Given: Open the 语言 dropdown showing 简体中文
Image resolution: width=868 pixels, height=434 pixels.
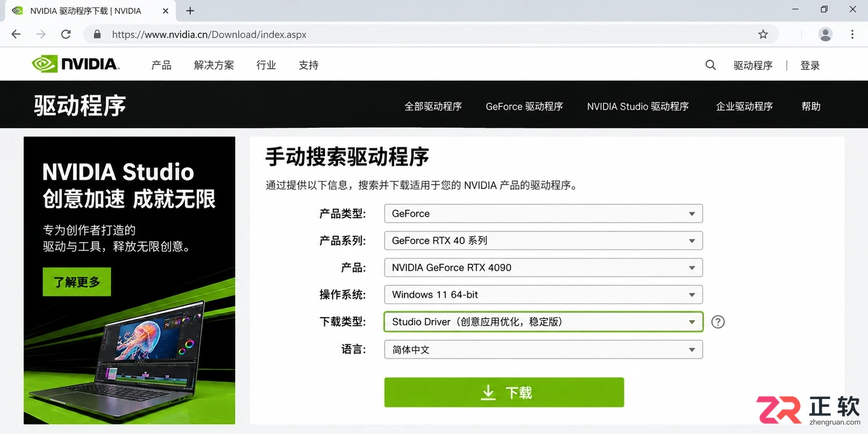Looking at the screenshot, I should point(543,350).
